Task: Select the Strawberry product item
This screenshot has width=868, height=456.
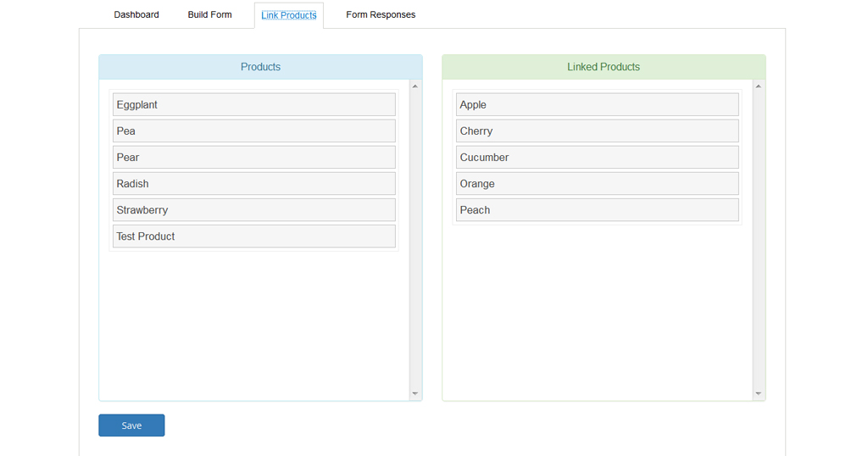Action: (254, 209)
